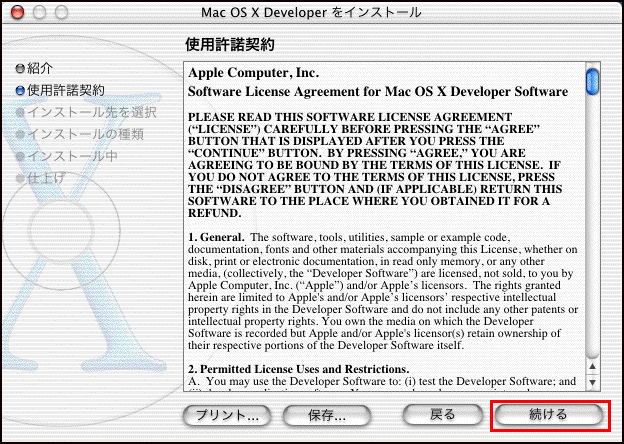Select the 仕上げ step in sidebar
The height and width of the screenshot is (444, 624).
click(x=41, y=178)
